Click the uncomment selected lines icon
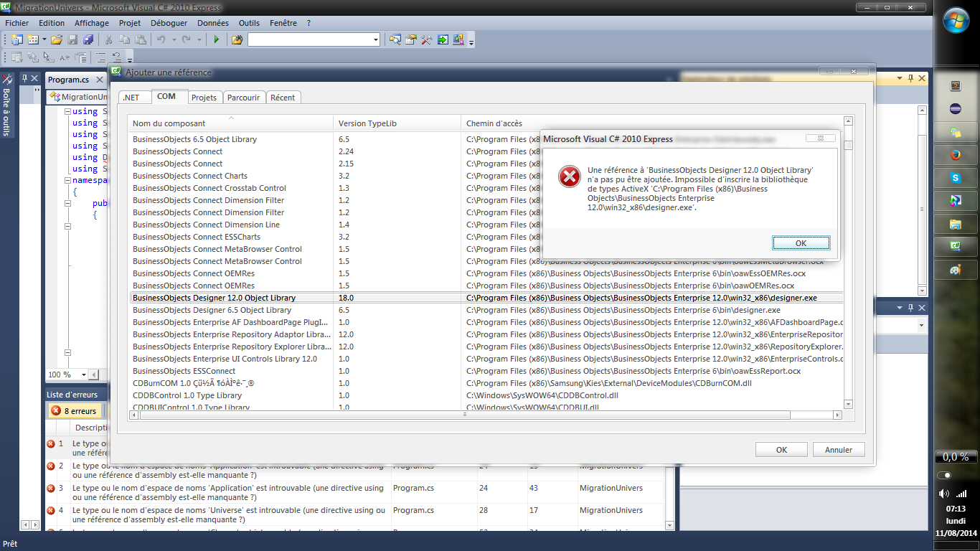 pyautogui.click(x=118, y=57)
